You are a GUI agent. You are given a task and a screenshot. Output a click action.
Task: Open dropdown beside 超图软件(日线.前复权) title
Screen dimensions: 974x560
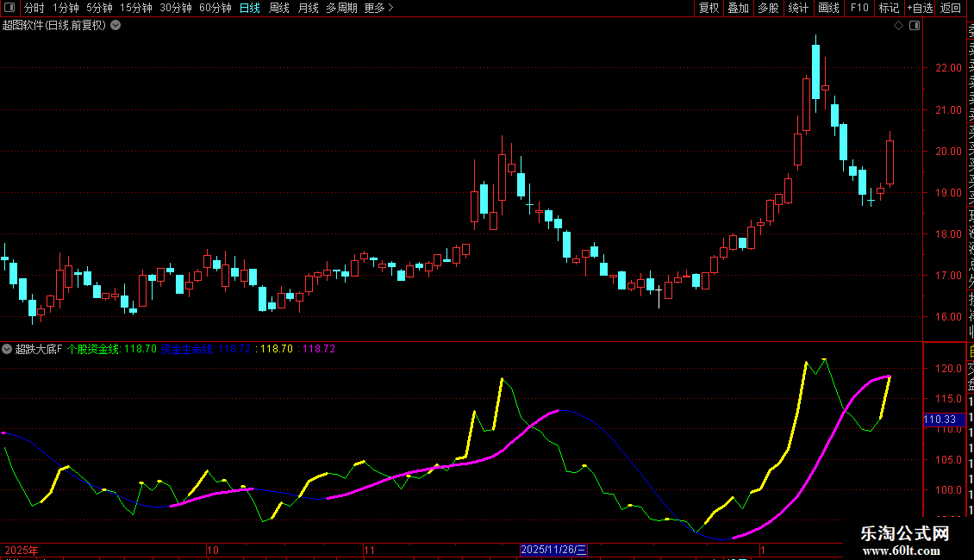point(116,26)
